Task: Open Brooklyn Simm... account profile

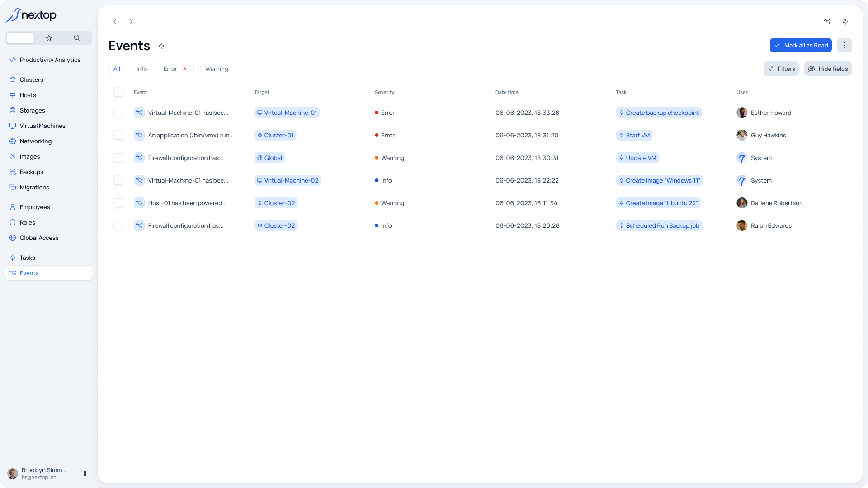Action: (37, 474)
